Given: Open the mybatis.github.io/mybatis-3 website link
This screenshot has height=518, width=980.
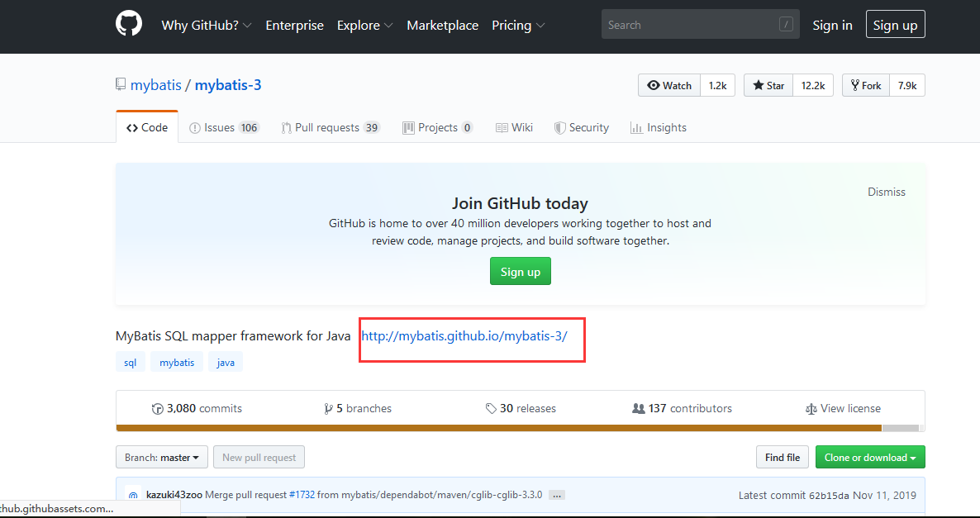Looking at the screenshot, I should coord(464,336).
